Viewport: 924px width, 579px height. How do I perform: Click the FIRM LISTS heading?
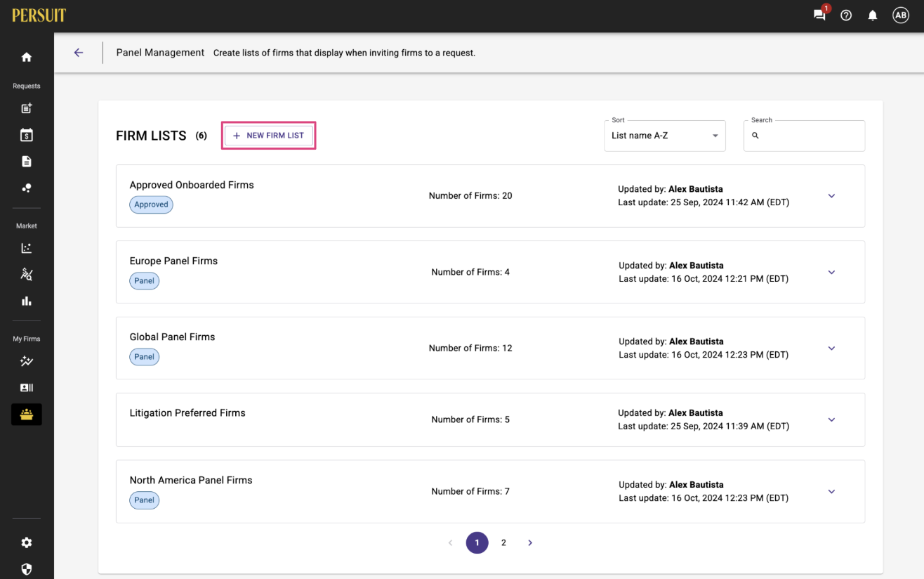(x=151, y=136)
